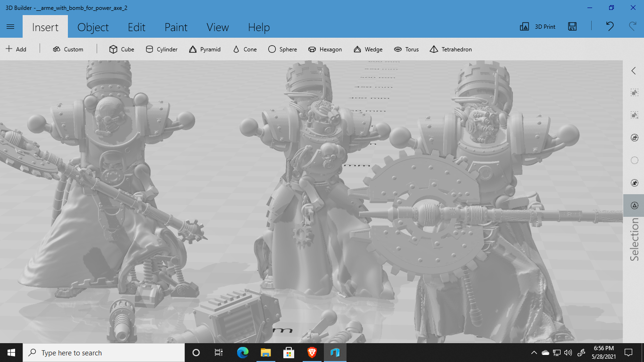Screen dimensions: 644x362
Task: Click the Windows taskbar search box
Action: pos(104,353)
